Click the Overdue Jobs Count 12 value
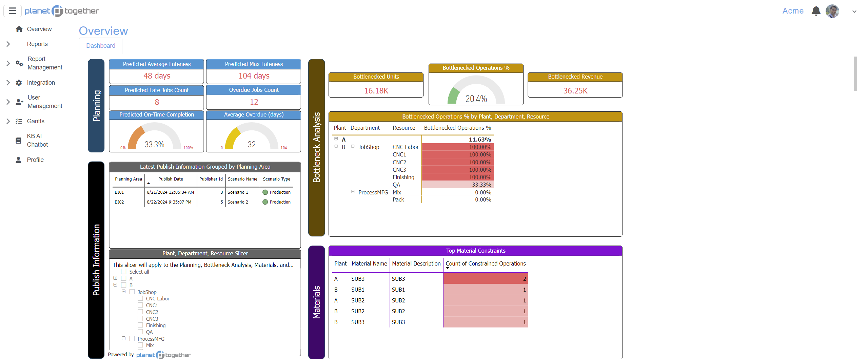 [254, 102]
